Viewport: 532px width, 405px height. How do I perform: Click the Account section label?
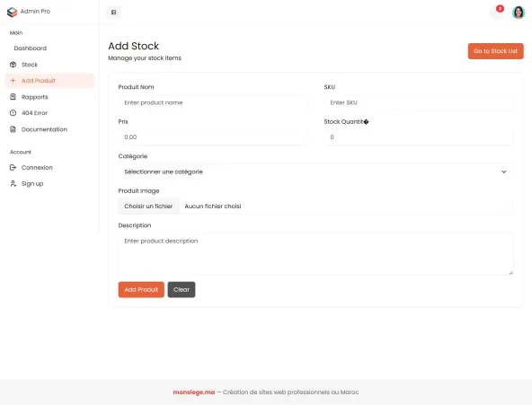coord(21,152)
